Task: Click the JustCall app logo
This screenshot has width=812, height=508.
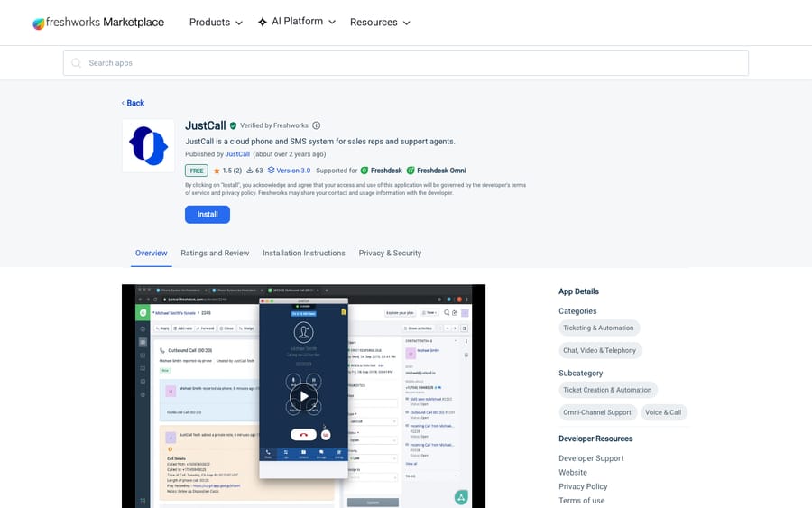Action: [149, 146]
